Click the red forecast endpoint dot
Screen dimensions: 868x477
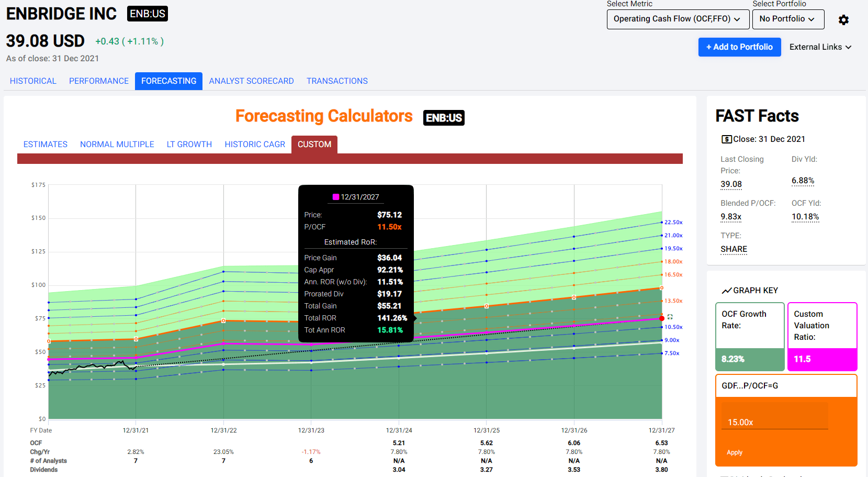pyautogui.click(x=662, y=318)
